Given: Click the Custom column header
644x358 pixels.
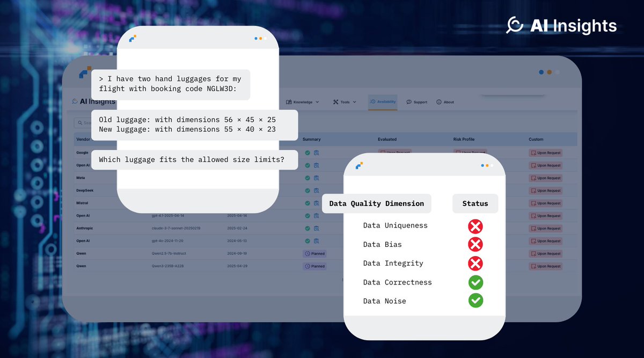Looking at the screenshot, I should tap(536, 140).
